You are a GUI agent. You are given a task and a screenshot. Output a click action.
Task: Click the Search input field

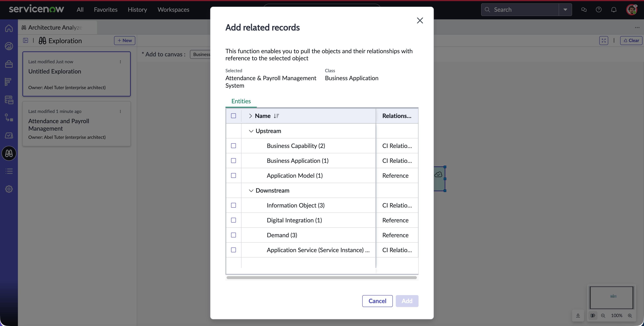(x=520, y=10)
